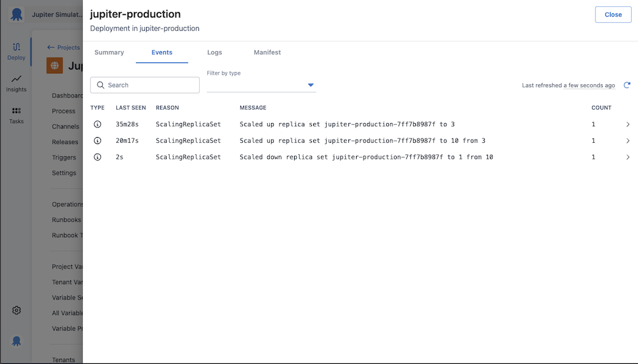Open the Manifest tab
The width and height of the screenshot is (638, 364).
pyautogui.click(x=267, y=52)
